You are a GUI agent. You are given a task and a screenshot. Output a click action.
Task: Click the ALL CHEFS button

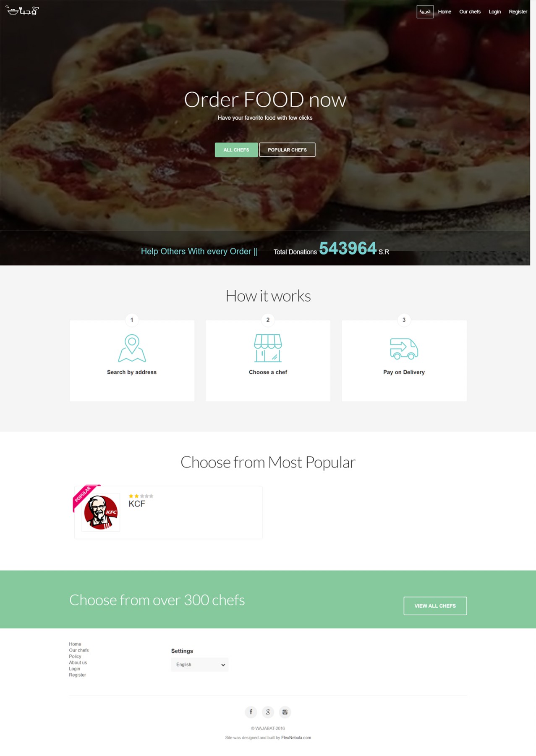[236, 150]
